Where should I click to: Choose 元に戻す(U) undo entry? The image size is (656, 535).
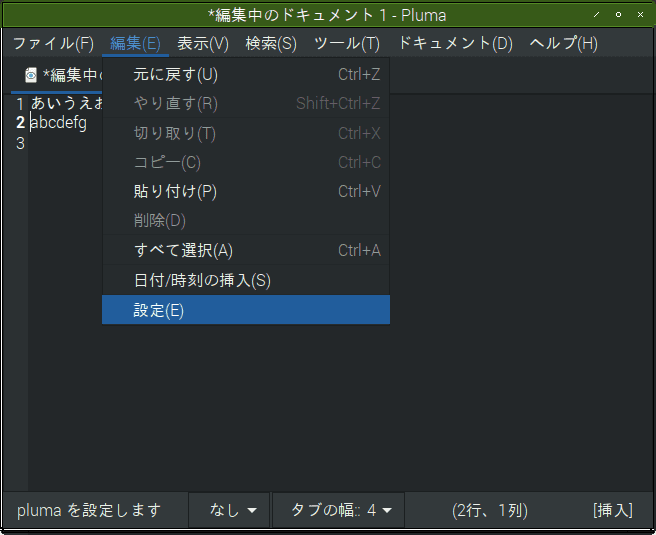coord(246,74)
